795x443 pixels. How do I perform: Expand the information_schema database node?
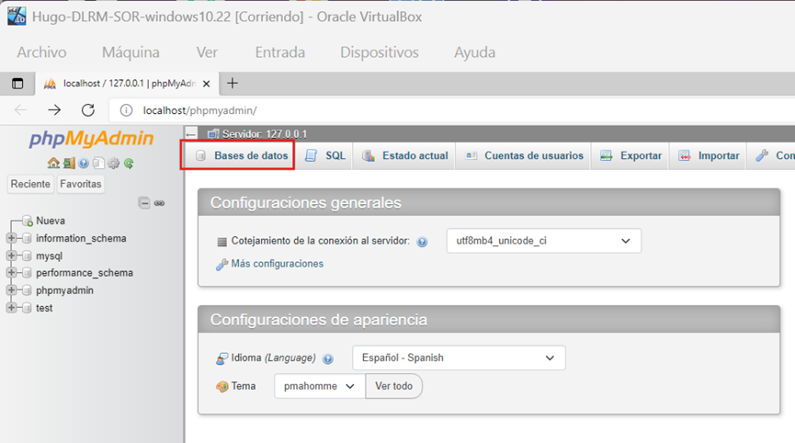pyautogui.click(x=11, y=238)
